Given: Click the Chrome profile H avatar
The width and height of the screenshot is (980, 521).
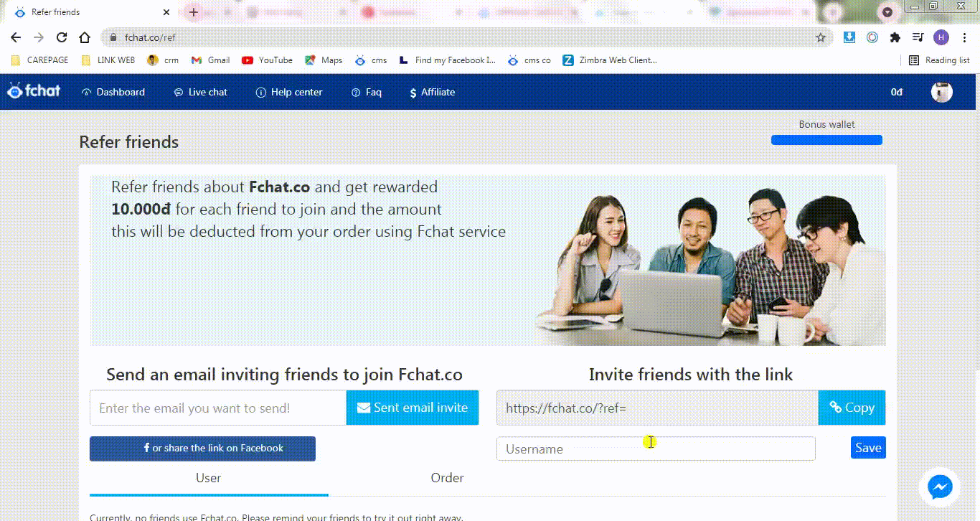Looking at the screenshot, I should tap(941, 37).
